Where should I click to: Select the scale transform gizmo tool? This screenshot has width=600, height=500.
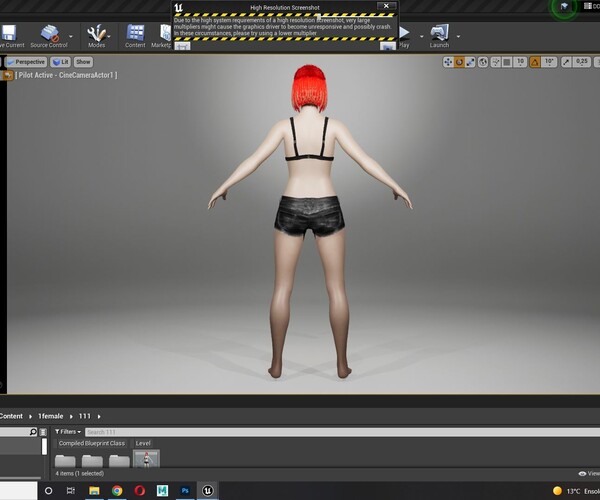pos(470,62)
